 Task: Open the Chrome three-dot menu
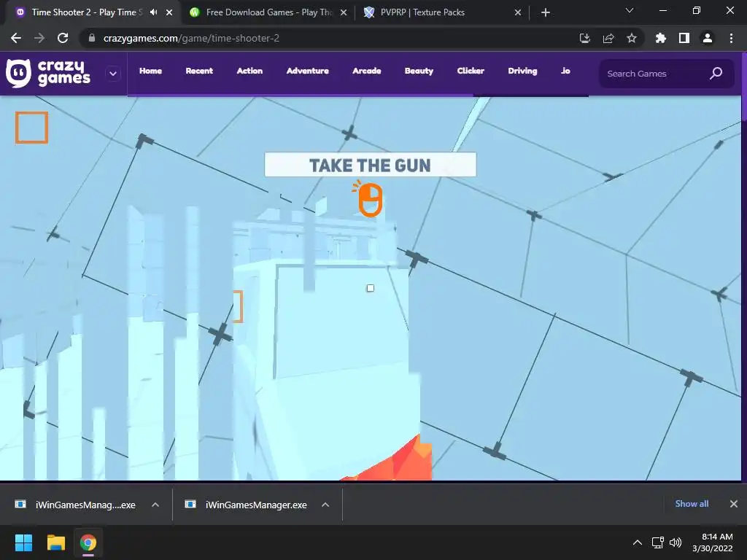[x=731, y=38]
